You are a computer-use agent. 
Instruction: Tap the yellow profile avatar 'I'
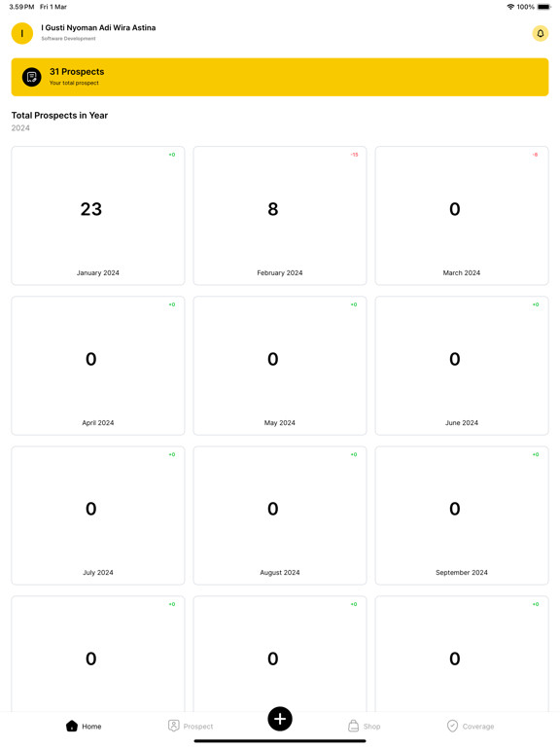tap(22, 33)
